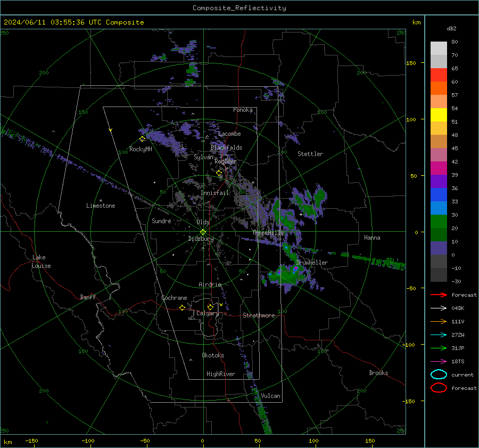The height and width of the screenshot is (448, 479).
Task: Click the RockyMH map label
Action: pyautogui.click(x=141, y=149)
